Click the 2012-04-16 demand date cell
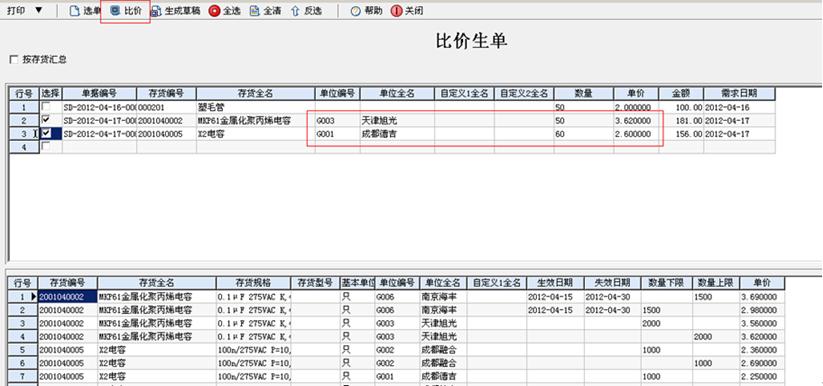The height and width of the screenshot is (386, 823). (739, 107)
